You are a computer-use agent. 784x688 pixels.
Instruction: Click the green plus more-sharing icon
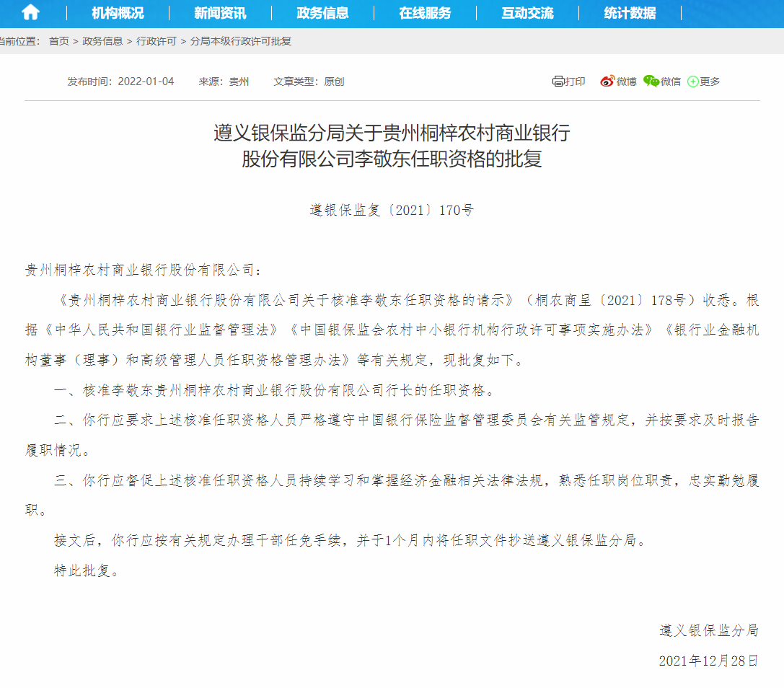click(x=692, y=81)
